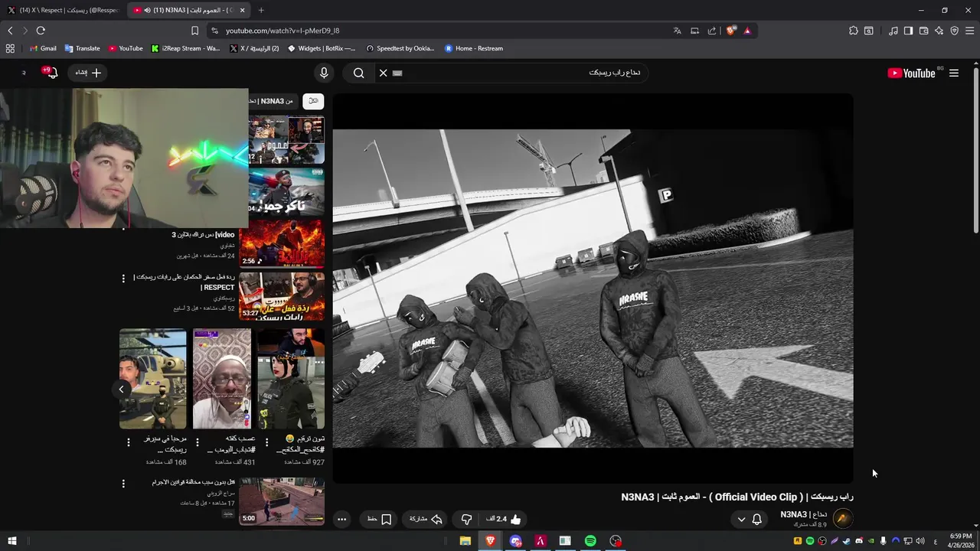The height and width of the screenshot is (551, 980).
Task: Open YouTube notifications bell with 9+ badge
Action: click(51, 73)
